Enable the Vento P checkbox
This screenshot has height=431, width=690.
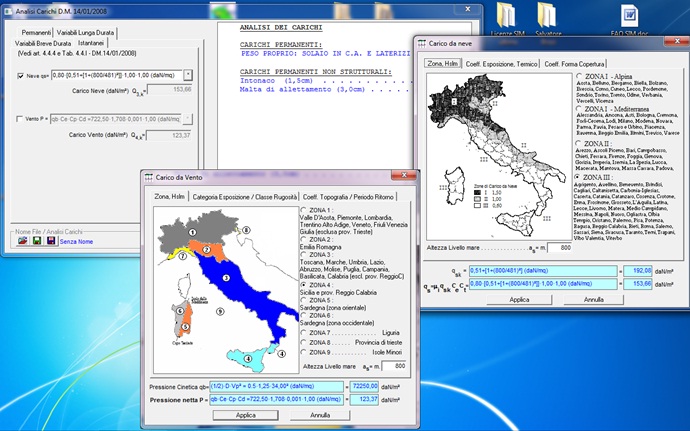(x=19, y=119)
